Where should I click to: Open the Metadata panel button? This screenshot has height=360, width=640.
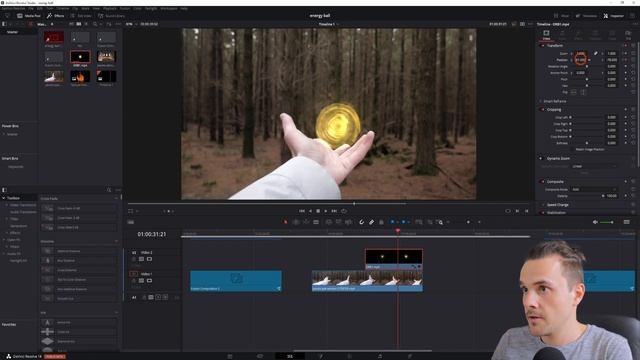coord(586,16)
